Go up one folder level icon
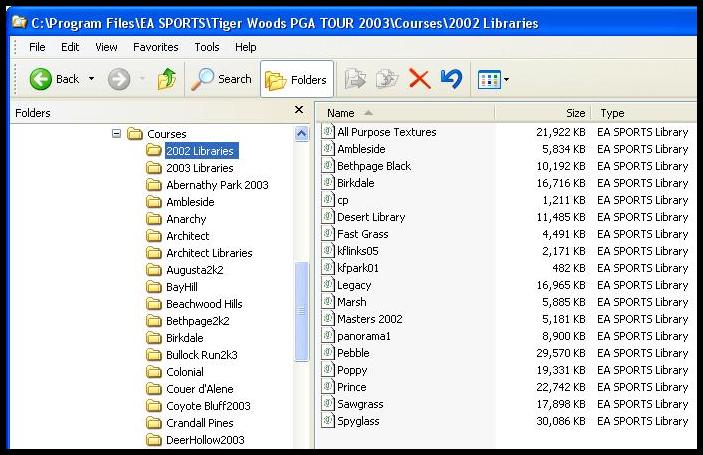Screen dimensions: 703x455 click(167, 79)
